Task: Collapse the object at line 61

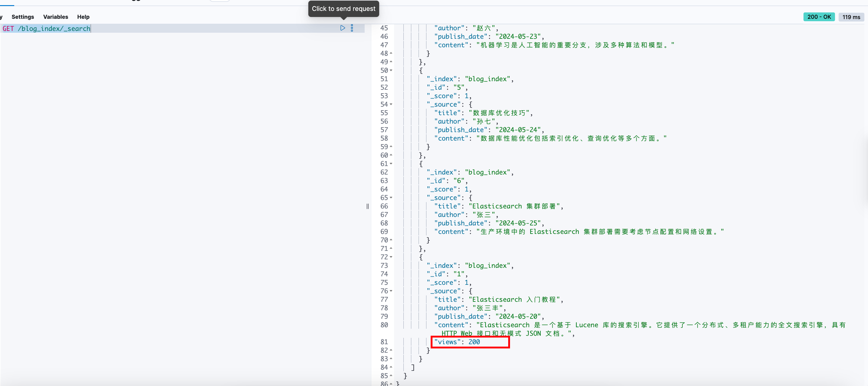Action: click(x=391, y=164)
